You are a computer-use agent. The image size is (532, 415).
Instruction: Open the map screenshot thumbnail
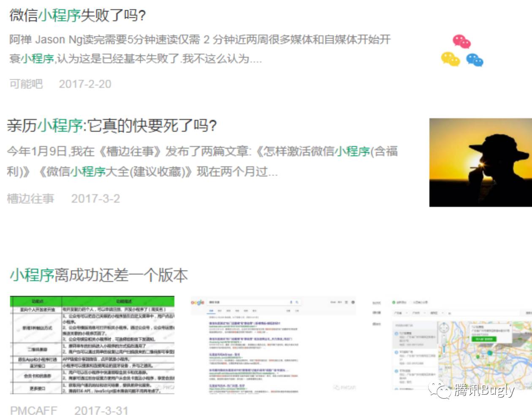pyautogui.click(x=452, y=345)
